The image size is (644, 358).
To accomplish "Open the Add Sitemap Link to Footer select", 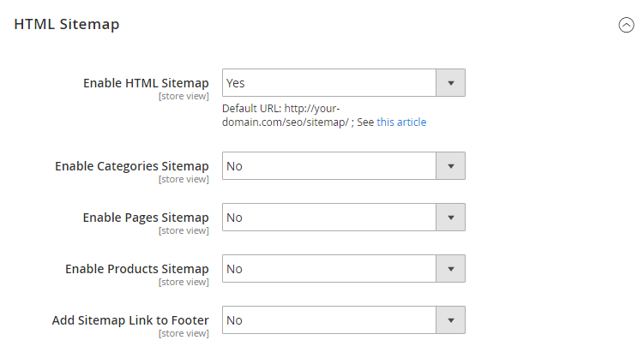I will click(x=344, y=319).
